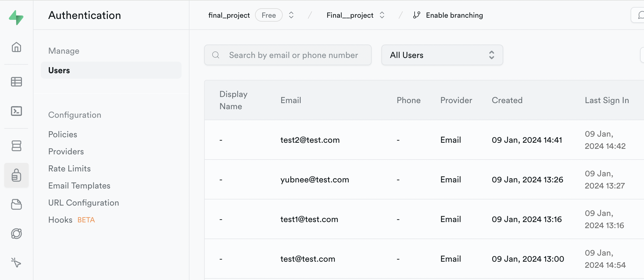Open Email Templates page
Screen dimensions: 644x280
(x=79, y=186)
